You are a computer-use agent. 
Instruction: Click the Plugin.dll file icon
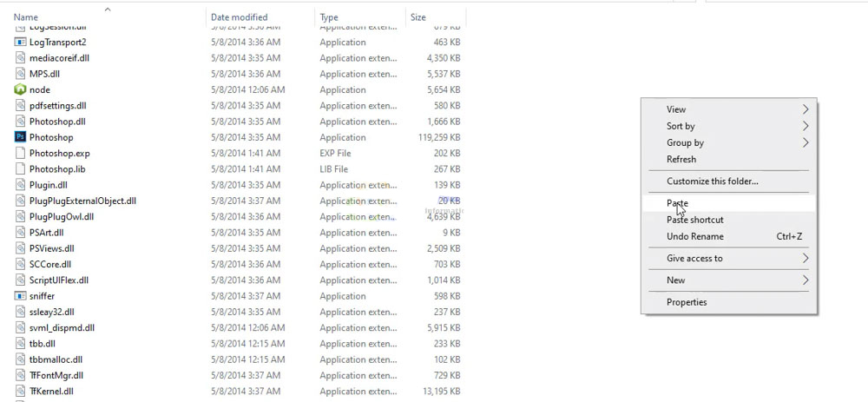(x=20, y=184)
